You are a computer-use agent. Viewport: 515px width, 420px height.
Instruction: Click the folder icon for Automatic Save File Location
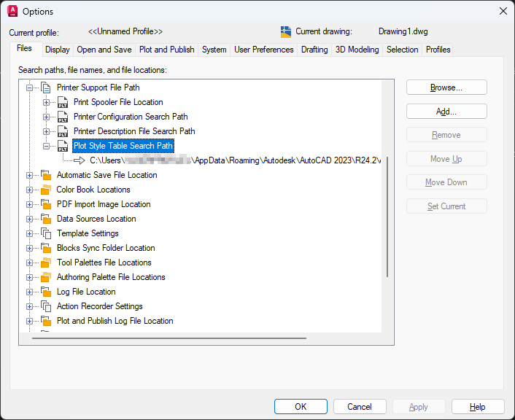point(46,175)
